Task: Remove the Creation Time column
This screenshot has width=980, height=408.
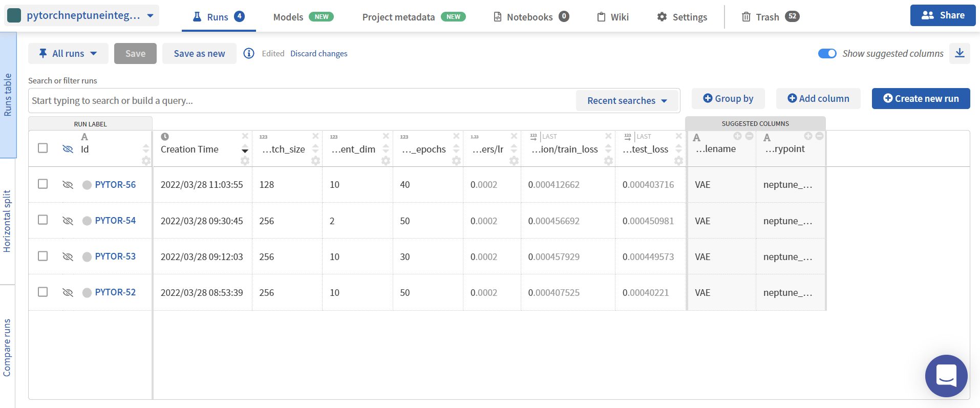Action: (x=245, y=136)
